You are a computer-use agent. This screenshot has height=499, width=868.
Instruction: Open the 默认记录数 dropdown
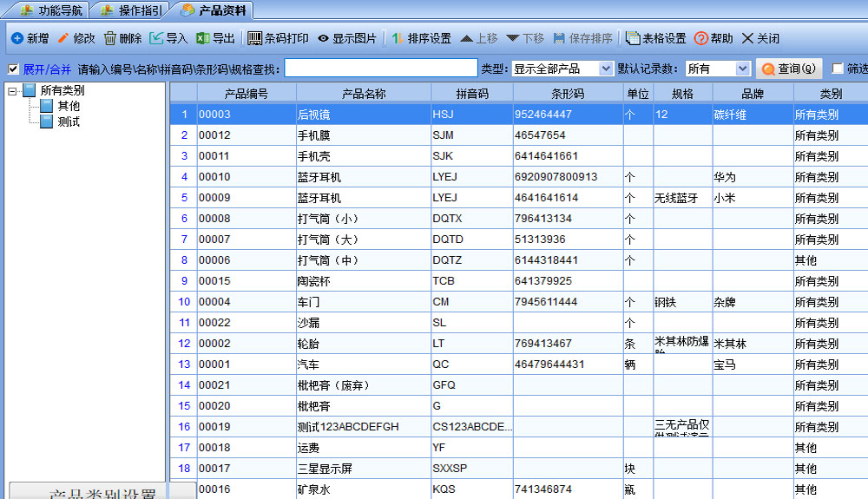[742, 69]
